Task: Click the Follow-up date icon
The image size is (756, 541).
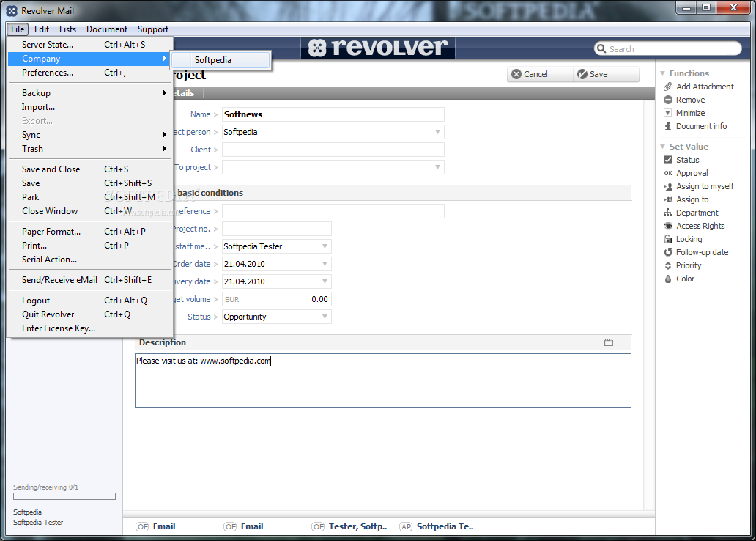Action: pyautogui.click(x=668, y=252)
